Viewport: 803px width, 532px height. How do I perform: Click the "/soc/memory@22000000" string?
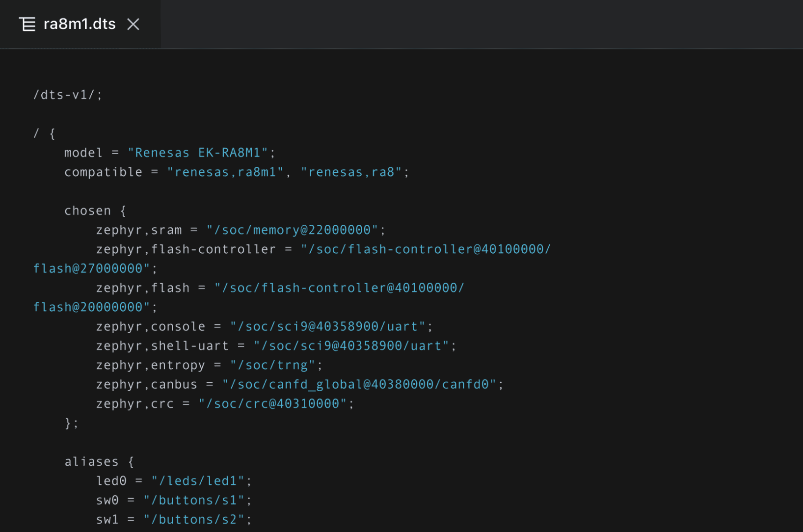pyautogui.click(x=292, y=230)
